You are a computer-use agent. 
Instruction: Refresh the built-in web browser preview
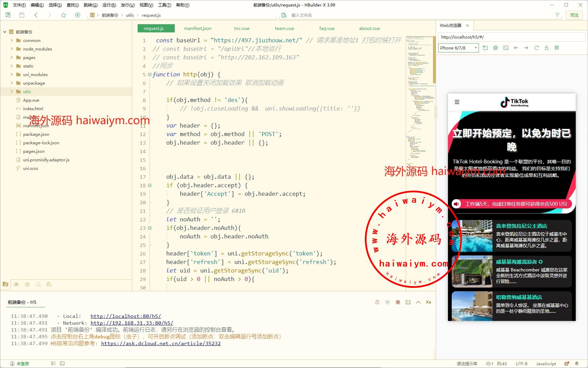click(x=536, y=48)
